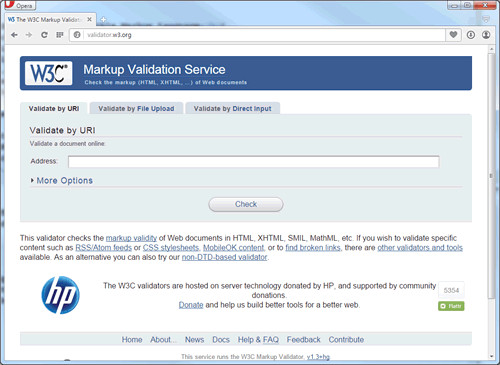Click the Markup Validation Service heading
The image size is (500, 365).
point(154,70)
